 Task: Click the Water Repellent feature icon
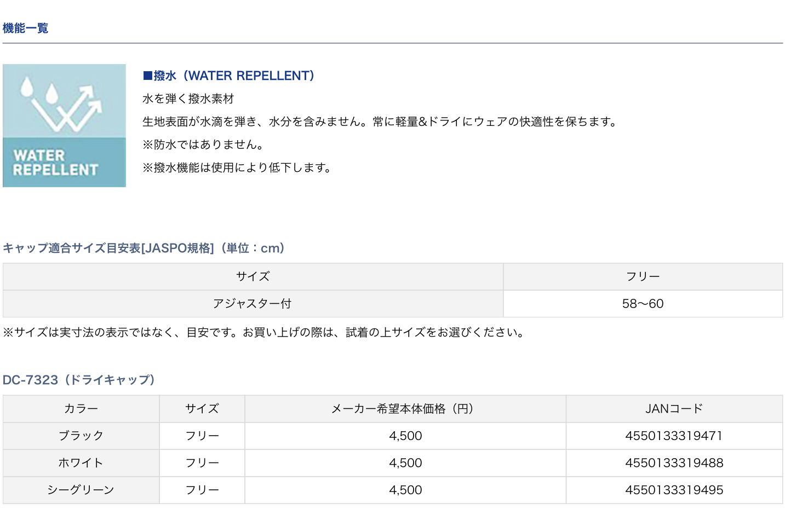[64, 125]
